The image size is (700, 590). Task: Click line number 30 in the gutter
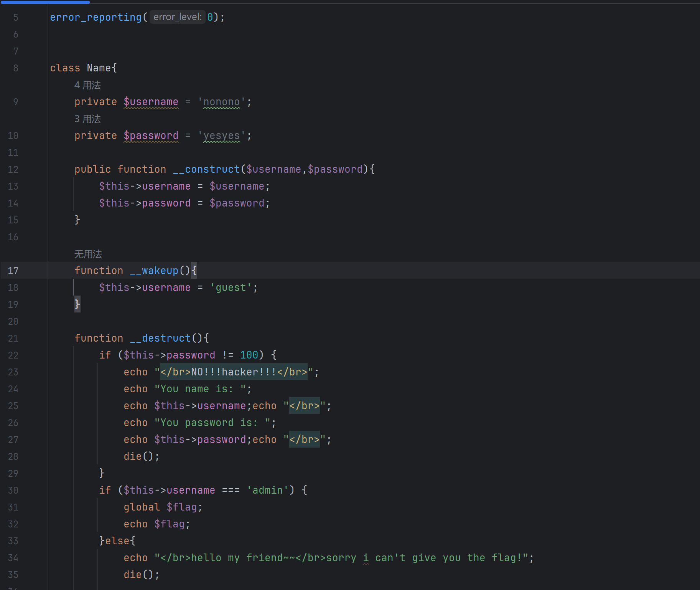[x=13, y=491]
